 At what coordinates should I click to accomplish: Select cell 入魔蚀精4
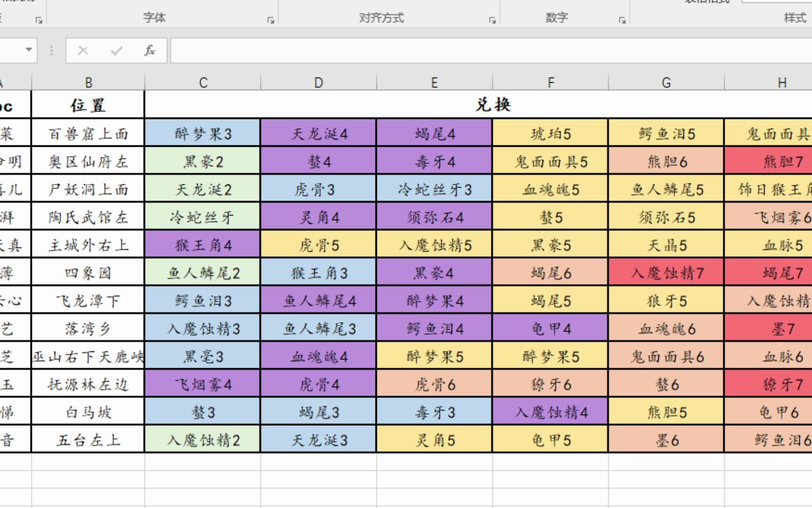click(x=551, y=412)
